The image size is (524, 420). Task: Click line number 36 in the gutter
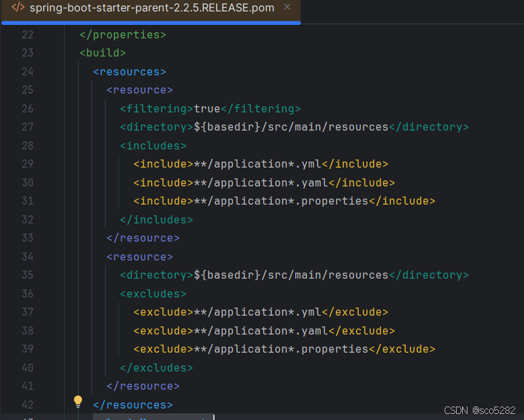[x=28, y=294]
